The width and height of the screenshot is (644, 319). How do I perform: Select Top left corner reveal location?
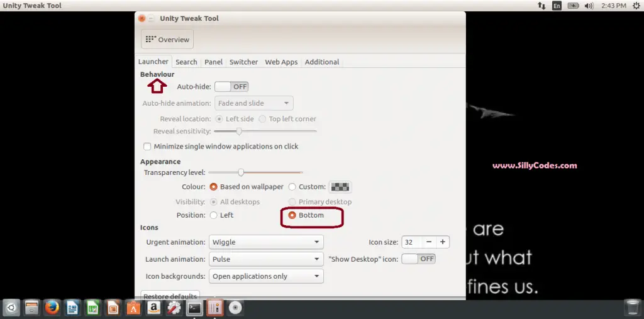click(262, 119)
